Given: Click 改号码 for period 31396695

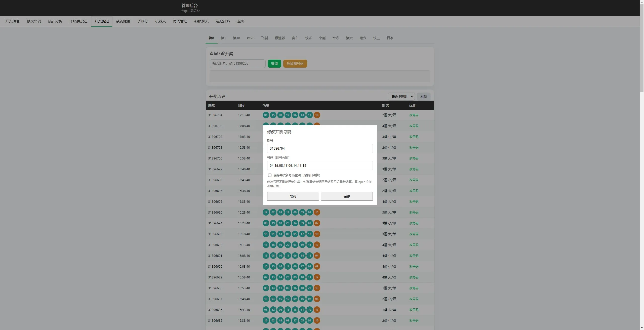Looking at the screenshot, I should click(414, 213).
